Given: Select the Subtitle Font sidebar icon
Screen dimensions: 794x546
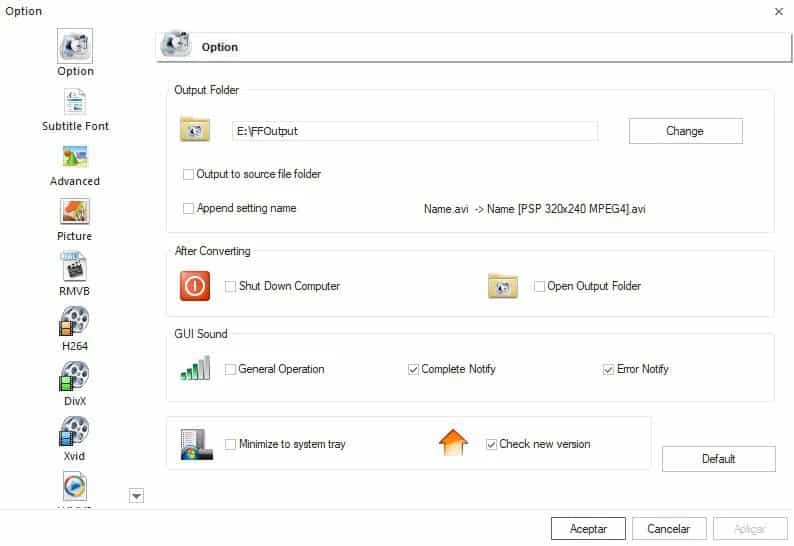Looking at the screenshot, I should (75, 102).
